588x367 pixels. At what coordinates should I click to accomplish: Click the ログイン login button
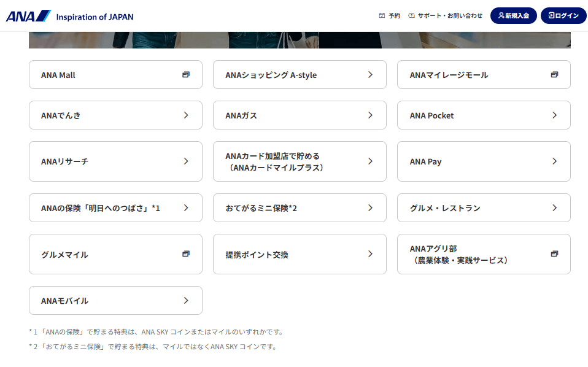563,16
